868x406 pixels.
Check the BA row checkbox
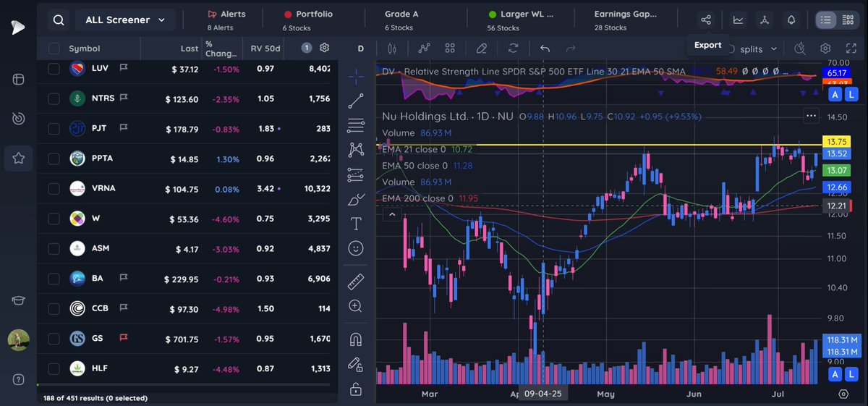click(x=54, y=278)
